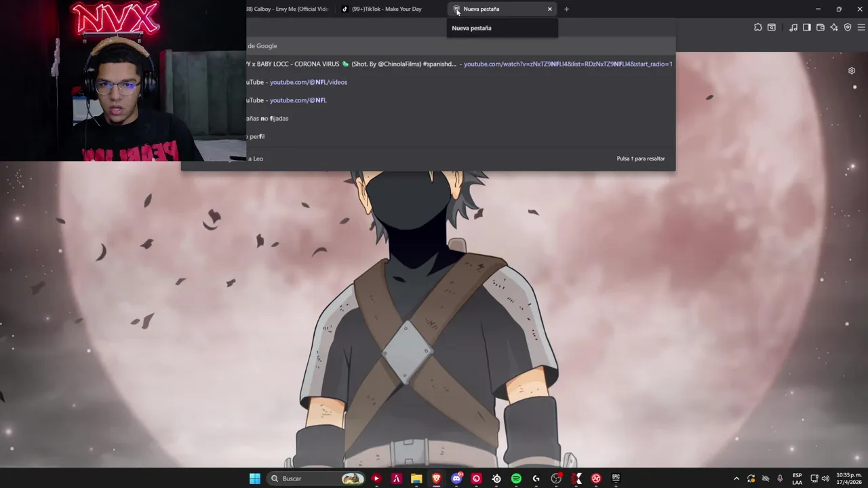Click Brave VPN shield icon
The height and width of the screenshot is (488, 868).
(848, 27)
